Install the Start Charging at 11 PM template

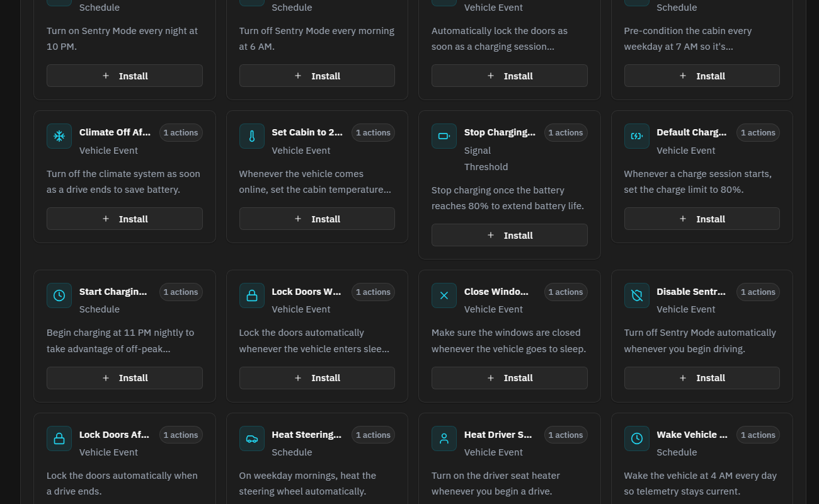click(x=125, y=378)
